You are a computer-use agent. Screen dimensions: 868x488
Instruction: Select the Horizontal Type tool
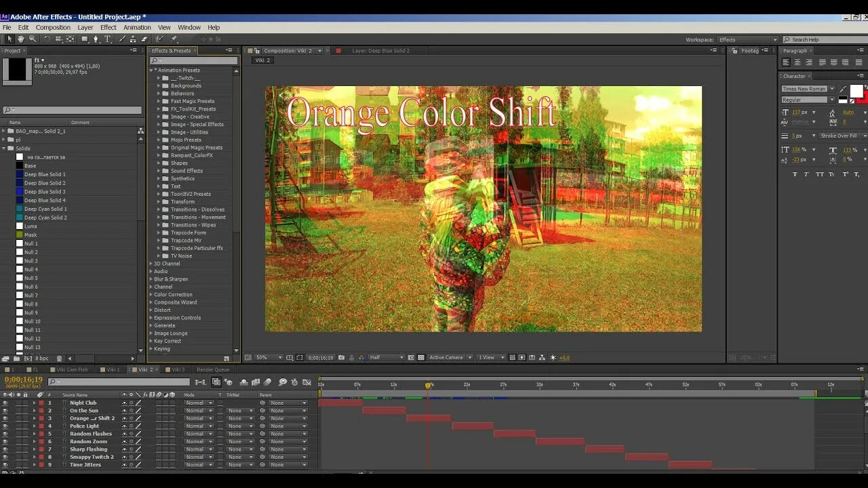107,39
